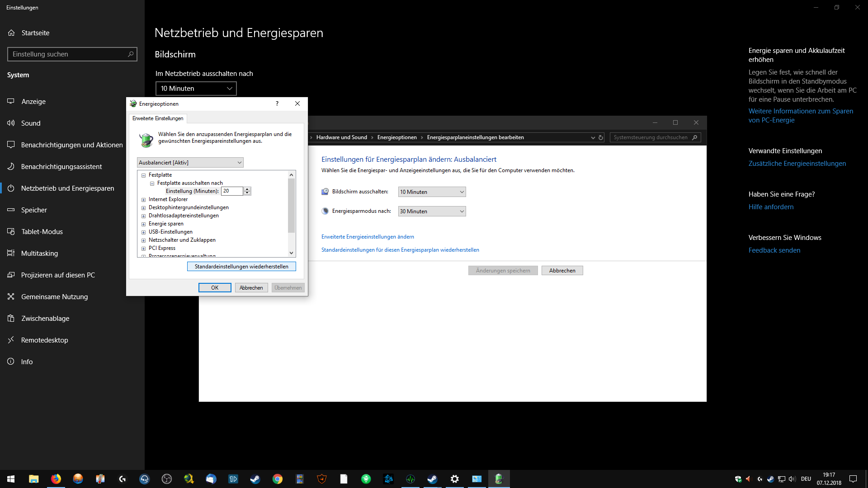Collapse the Festplatte tree node
This screenshot has width=868, height=488.
tap(143, 175)
